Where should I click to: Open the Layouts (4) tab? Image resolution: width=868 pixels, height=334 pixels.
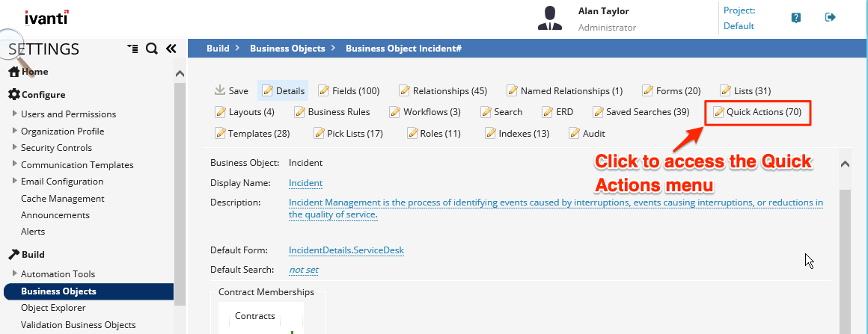(245, 112)
